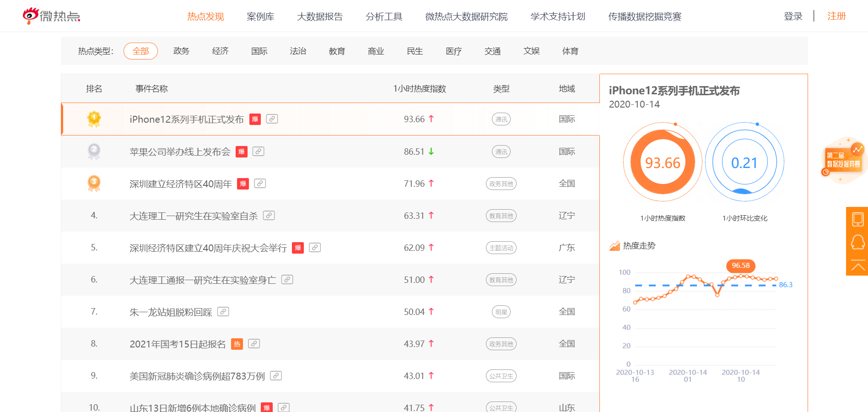Open the 分析工具 nav item
The height and width of the screenshot is (412, 868).
pos(384,16)
